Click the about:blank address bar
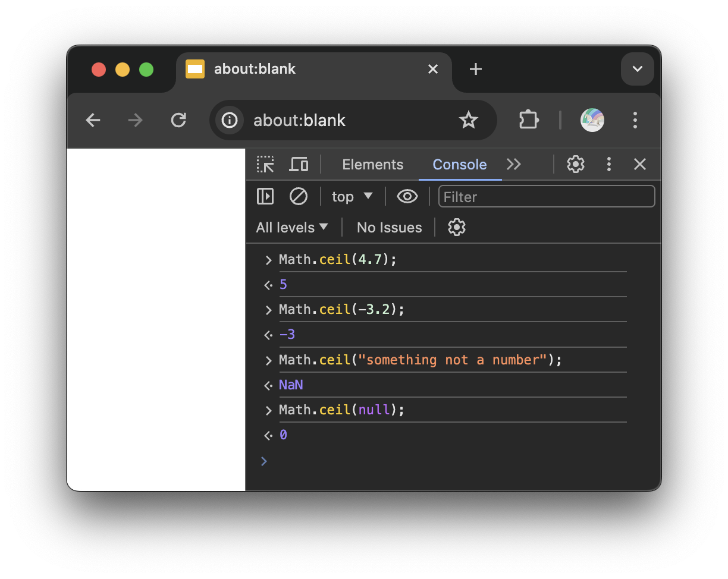This screenshot has width=728, height=579. [x=353, y=121]
